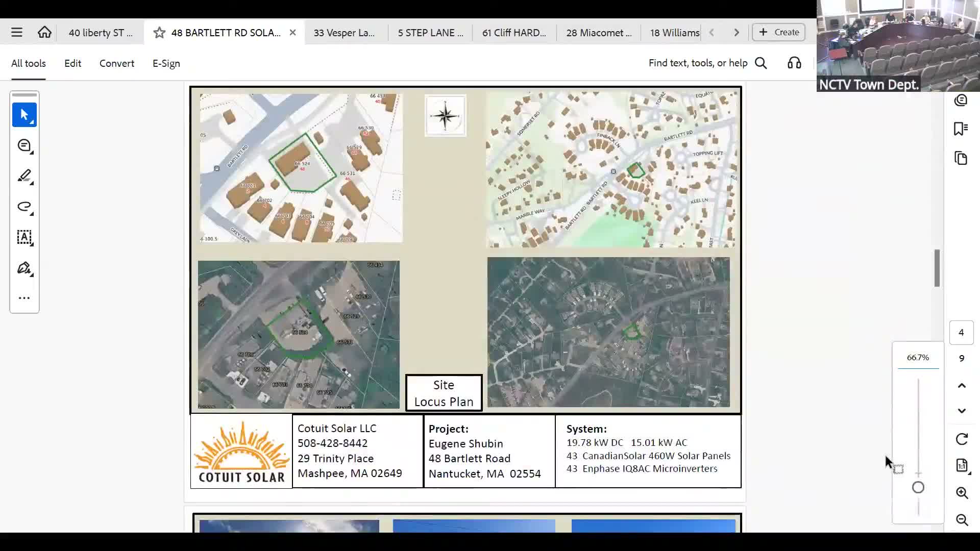Select the add comment tool
Viewport: 980px width, 551px height.
point(24,146)
